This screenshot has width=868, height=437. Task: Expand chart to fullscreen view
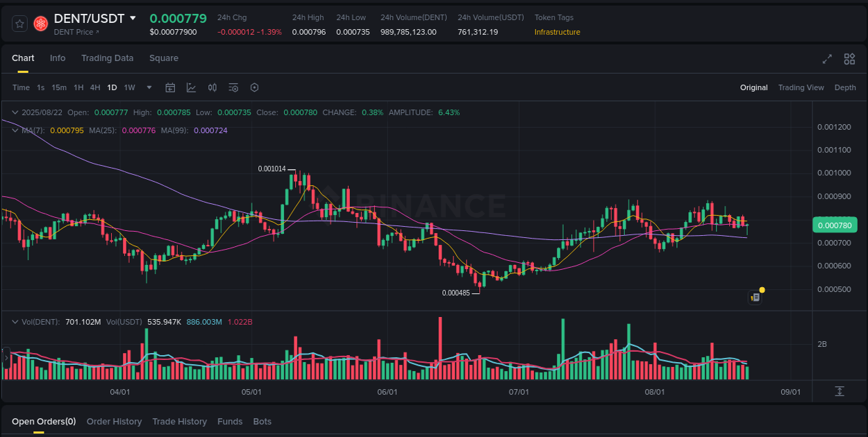click(826, 60)
